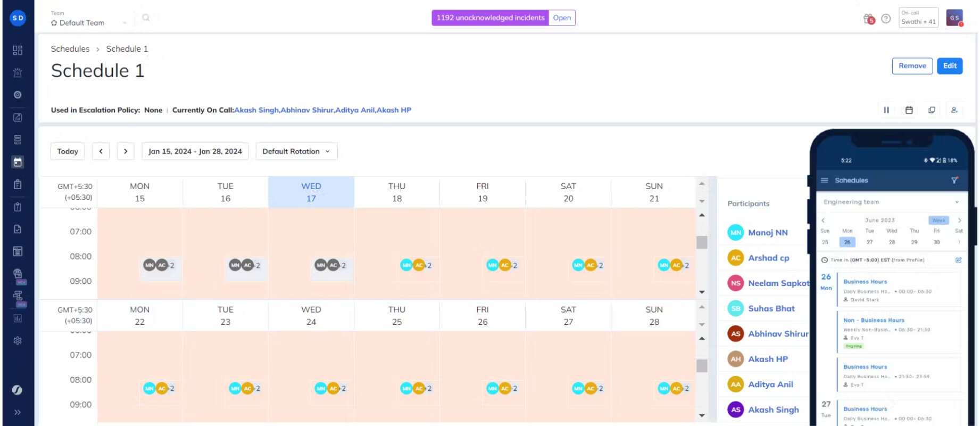
Task: Open the Default Rotation dropdown
Action: pos(296,151)
